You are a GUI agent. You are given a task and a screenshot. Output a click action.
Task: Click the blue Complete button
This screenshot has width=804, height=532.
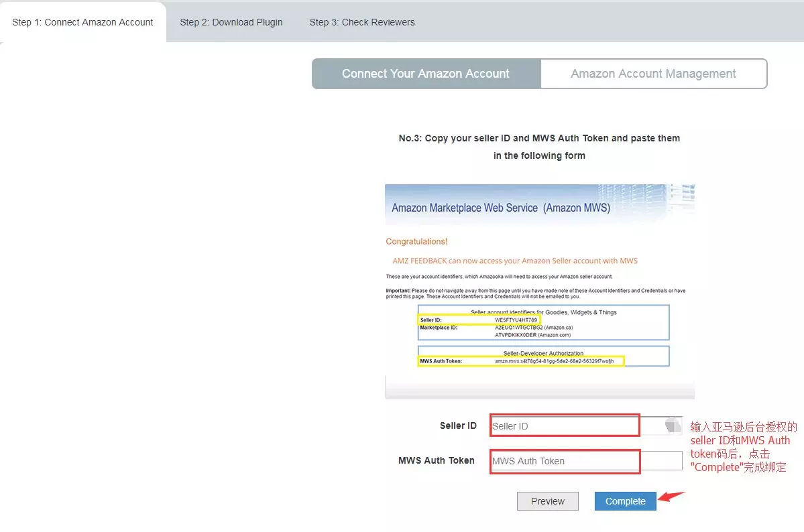(x=626, y=501)
